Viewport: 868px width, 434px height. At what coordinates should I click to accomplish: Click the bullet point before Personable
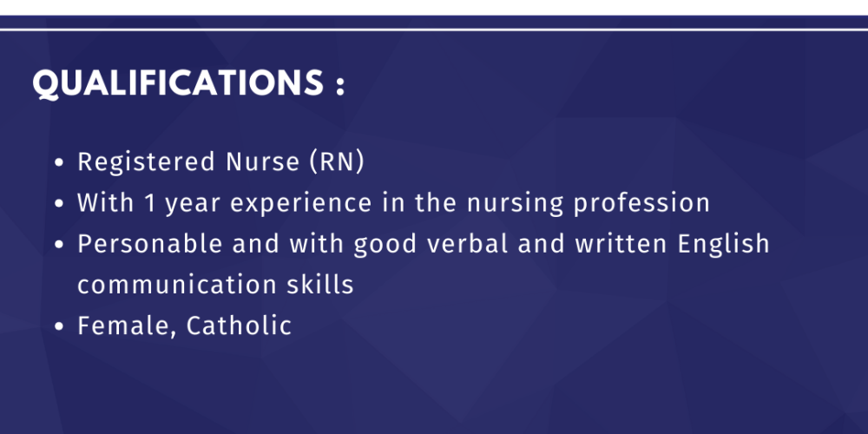tap(59, 246)
